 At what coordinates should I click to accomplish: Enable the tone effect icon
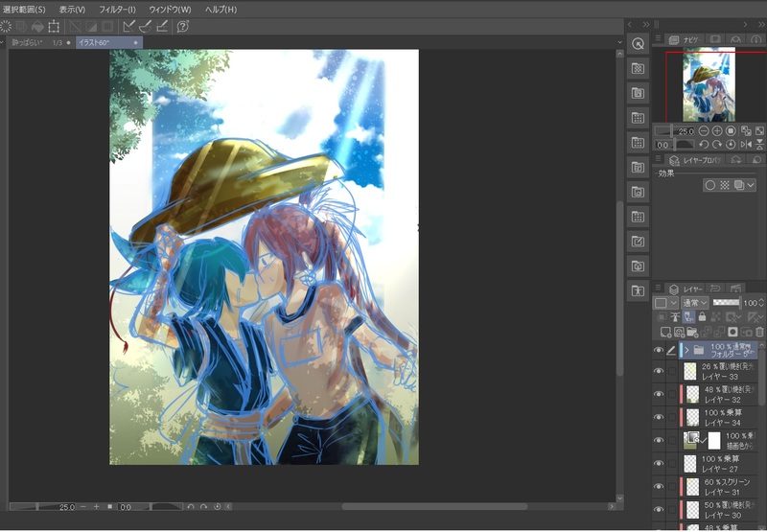(725, 185)
